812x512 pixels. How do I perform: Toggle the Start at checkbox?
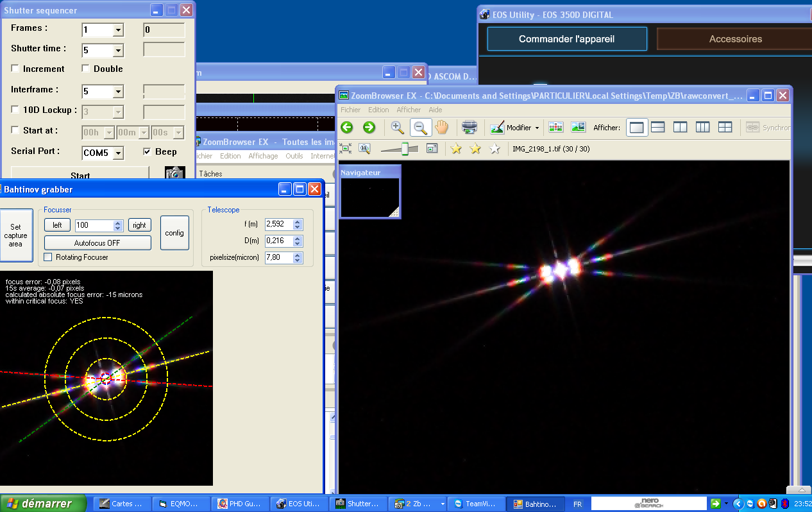pyautogui.click(x=15, y=130)
